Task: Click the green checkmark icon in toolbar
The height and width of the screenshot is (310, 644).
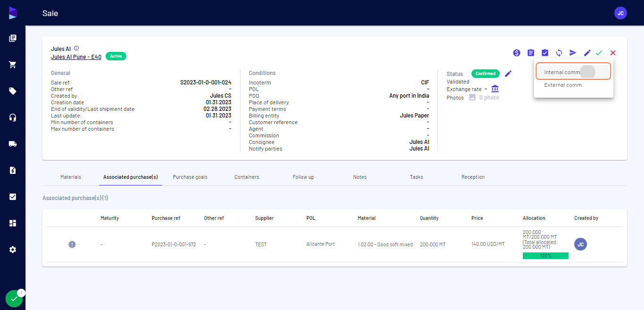Action: 599,53
